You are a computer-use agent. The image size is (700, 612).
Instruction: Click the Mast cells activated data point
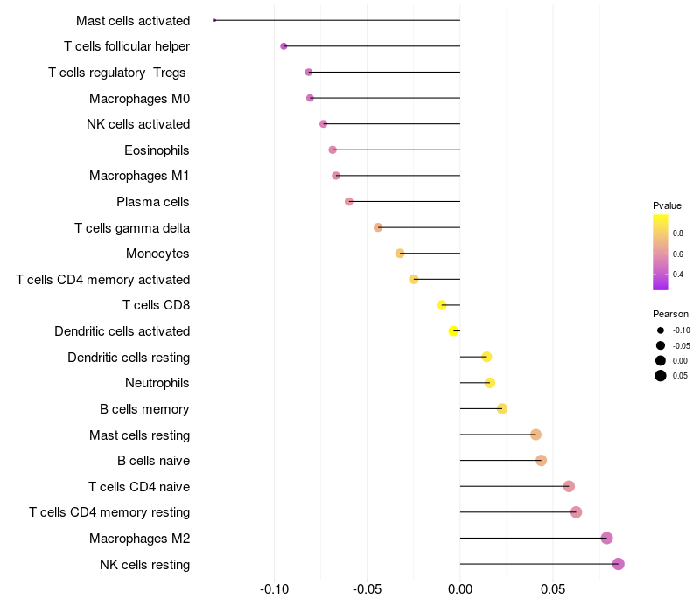coord(214,20)
